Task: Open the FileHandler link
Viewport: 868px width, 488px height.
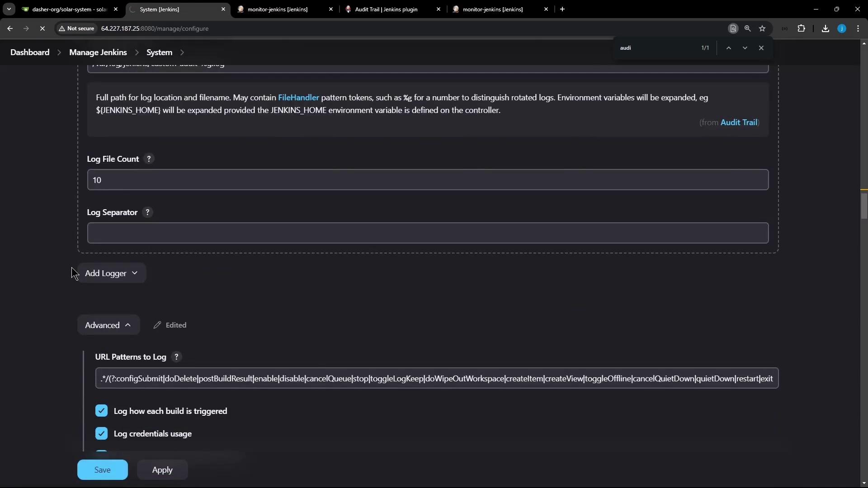Action: pos(298,98)
